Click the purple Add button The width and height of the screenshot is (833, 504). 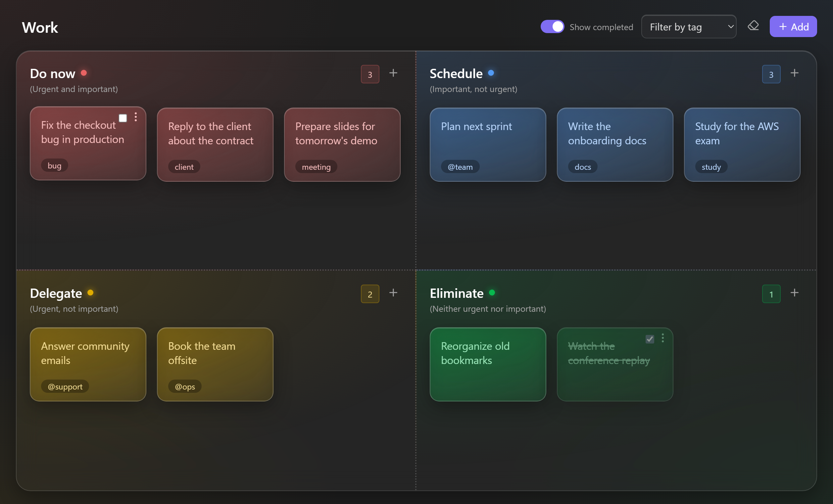pyautogui.click(x=793, y=27)
